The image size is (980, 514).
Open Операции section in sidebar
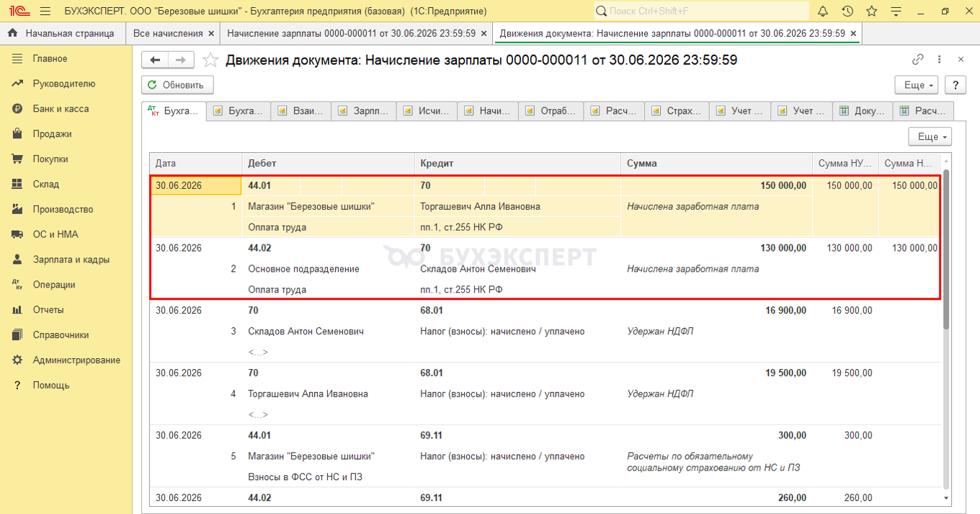tap(54, 285)
